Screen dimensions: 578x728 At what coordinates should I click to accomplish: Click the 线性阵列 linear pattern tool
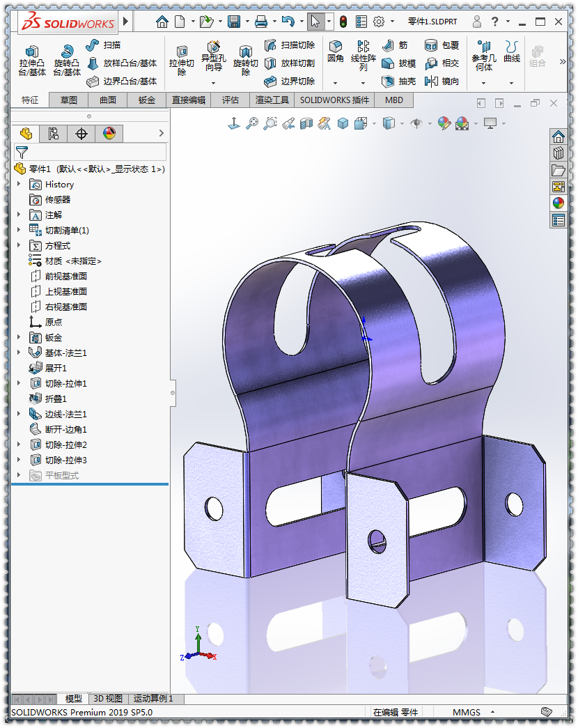pos(363,56)
